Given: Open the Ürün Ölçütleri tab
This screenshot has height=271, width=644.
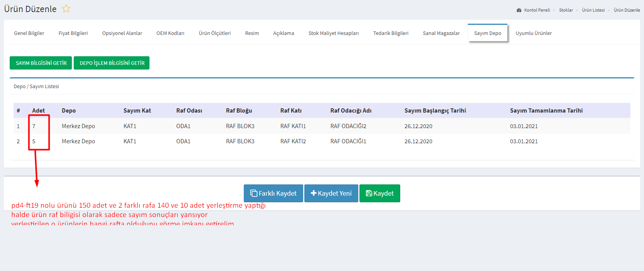Looking at the screenshot, I should pos(215,33).
